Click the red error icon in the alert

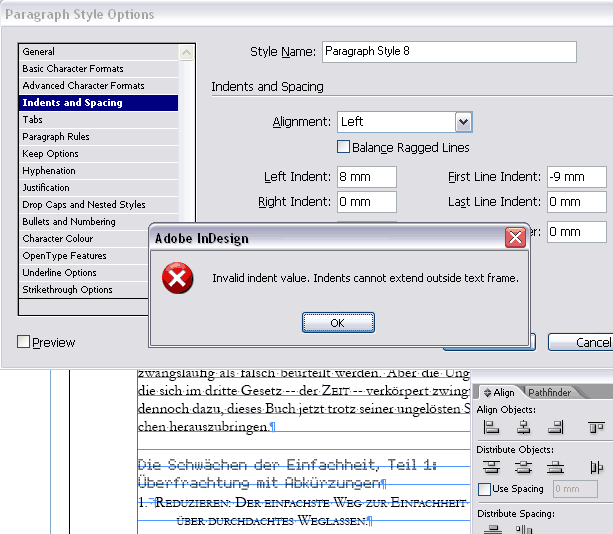(x=177, y=278)
